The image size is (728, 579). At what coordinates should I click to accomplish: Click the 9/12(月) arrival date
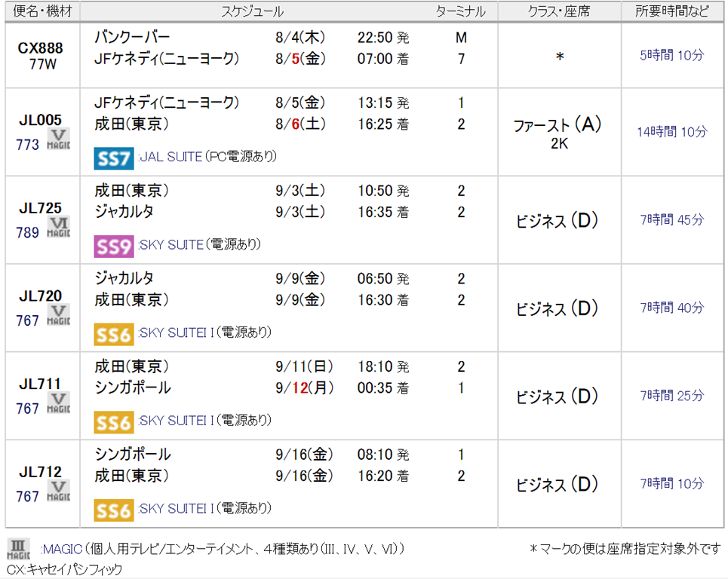tap(305, 388)
